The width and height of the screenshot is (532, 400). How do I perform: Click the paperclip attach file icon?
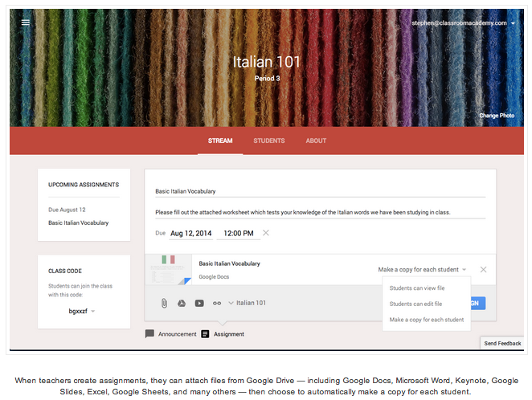(163, 303)
